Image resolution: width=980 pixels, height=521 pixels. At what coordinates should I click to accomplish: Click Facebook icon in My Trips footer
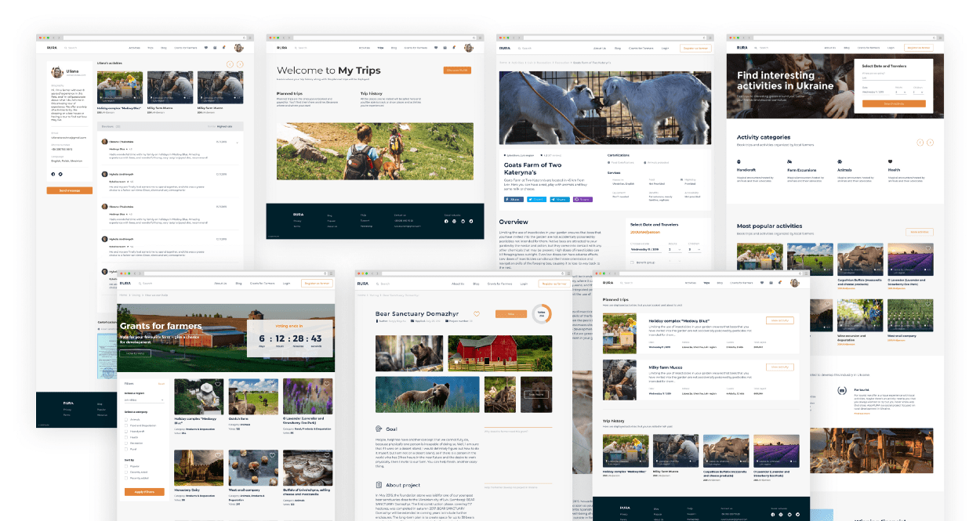point(447,222)
